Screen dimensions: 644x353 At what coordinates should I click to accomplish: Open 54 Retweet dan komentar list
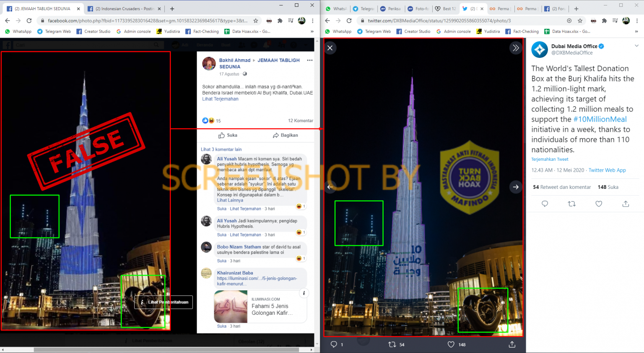pos(562,187)
